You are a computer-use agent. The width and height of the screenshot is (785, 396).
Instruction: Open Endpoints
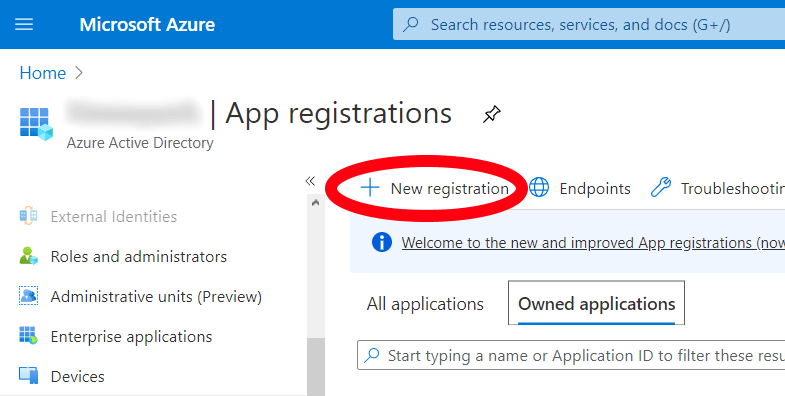[x=580, y=188]
